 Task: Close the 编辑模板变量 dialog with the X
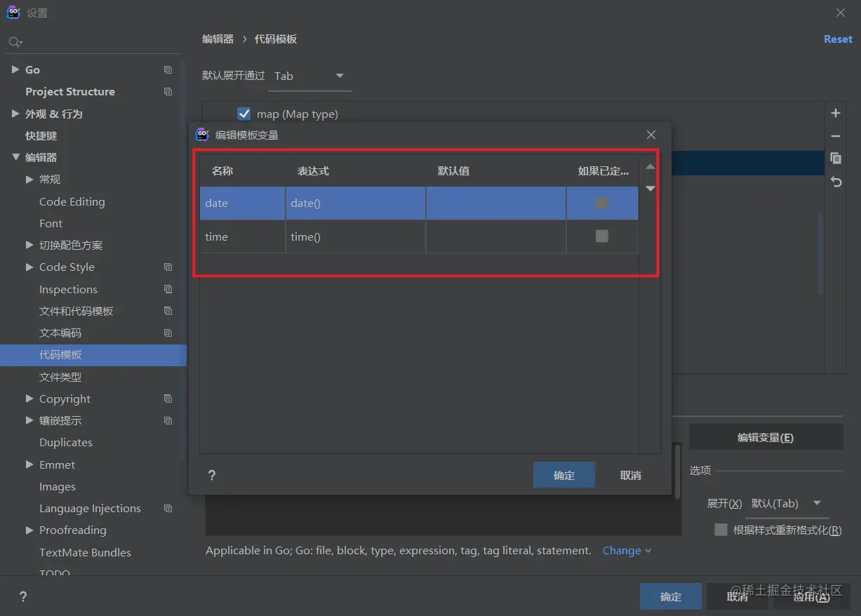tap(651, 135)
